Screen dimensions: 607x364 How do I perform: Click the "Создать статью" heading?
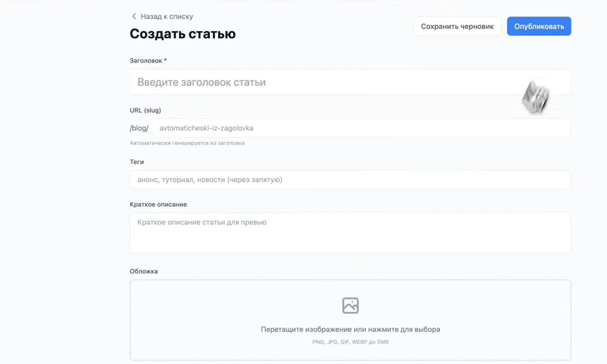tap(182, 34)
